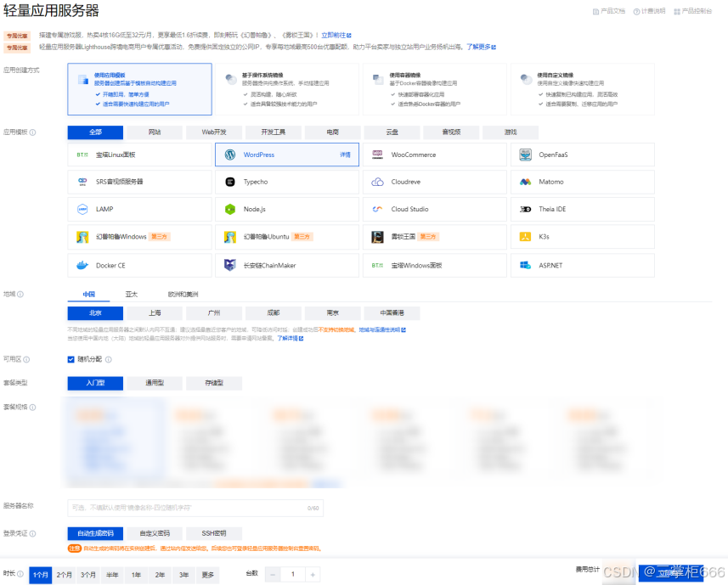The height and width of the screenshot is (585, 728).
Task: Select 使用容器镜像 creation method card
Action: point(435,89)
